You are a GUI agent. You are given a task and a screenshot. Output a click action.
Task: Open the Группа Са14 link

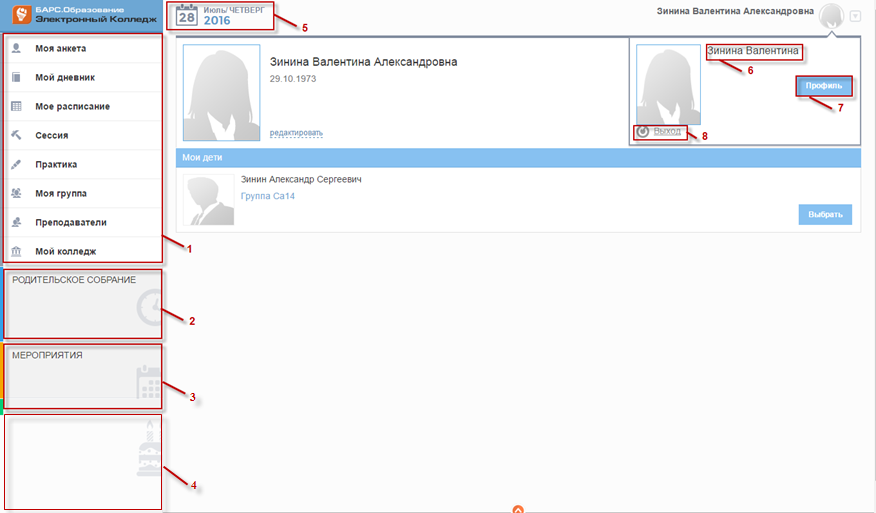point(268,196)
